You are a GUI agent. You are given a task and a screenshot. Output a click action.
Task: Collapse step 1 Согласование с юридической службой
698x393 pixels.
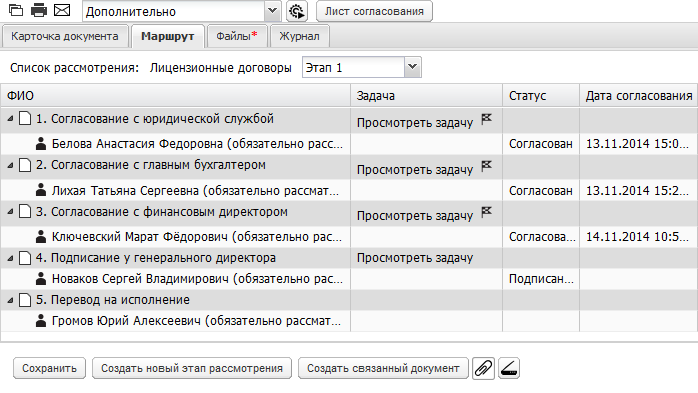[10, 119]
